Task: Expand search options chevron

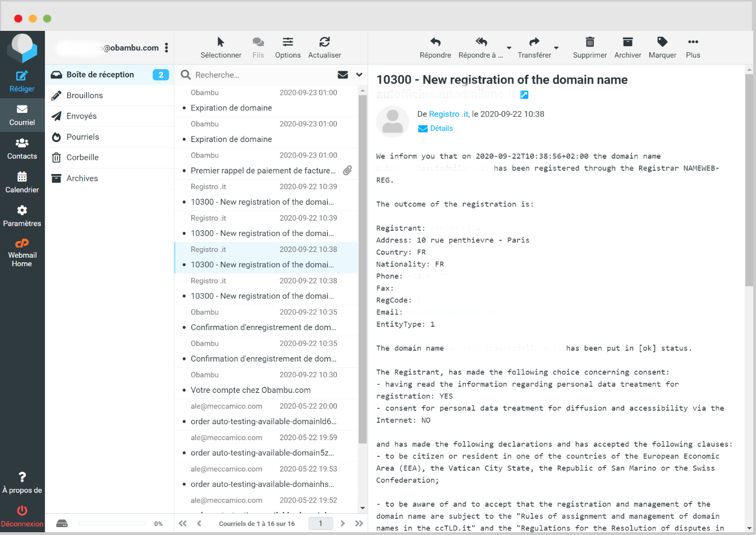Action: pyautogui.click(x=359, y=75)
